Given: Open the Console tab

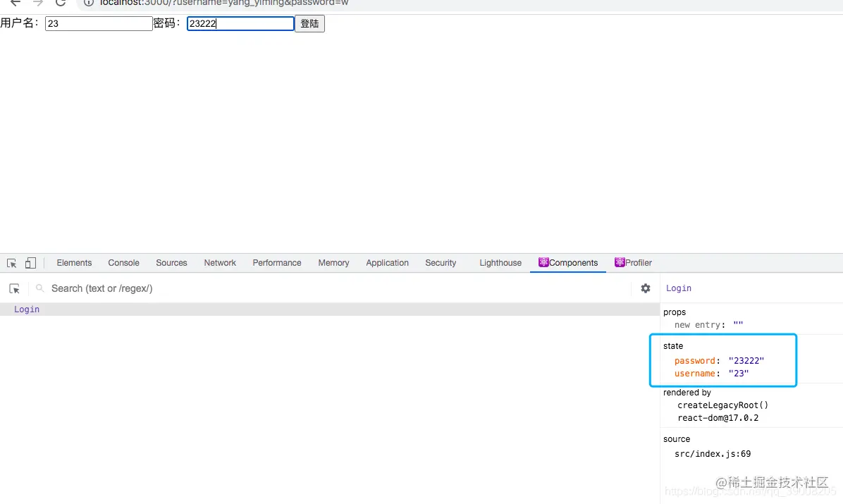Looking at the screenshot, I should point(123,263).
